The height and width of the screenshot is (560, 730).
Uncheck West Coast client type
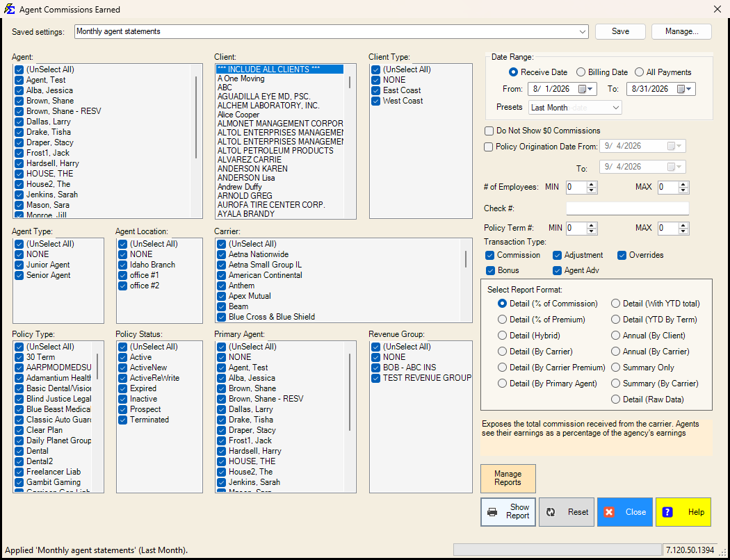375,101
